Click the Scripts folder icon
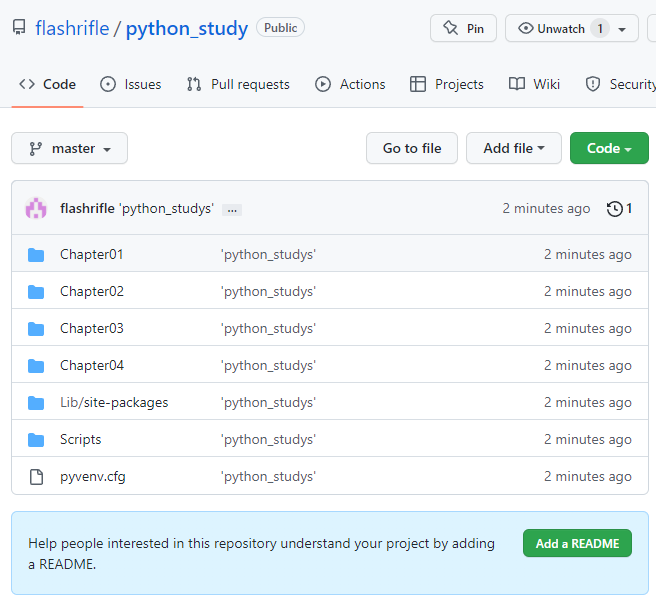Image resolution: width=656 pixels, height=612 pixels. point(36,440)
